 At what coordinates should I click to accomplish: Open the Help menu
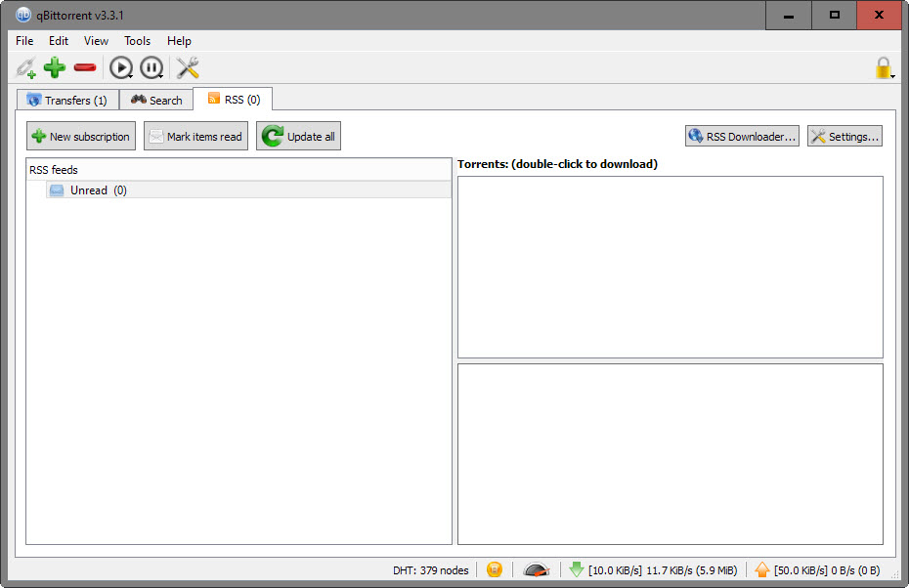point(179,41)
